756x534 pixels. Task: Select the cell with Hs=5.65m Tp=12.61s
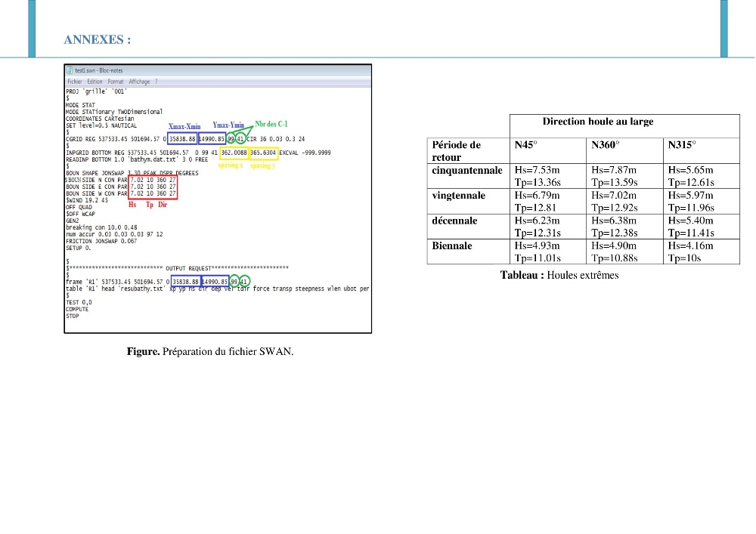coord(702,176)
